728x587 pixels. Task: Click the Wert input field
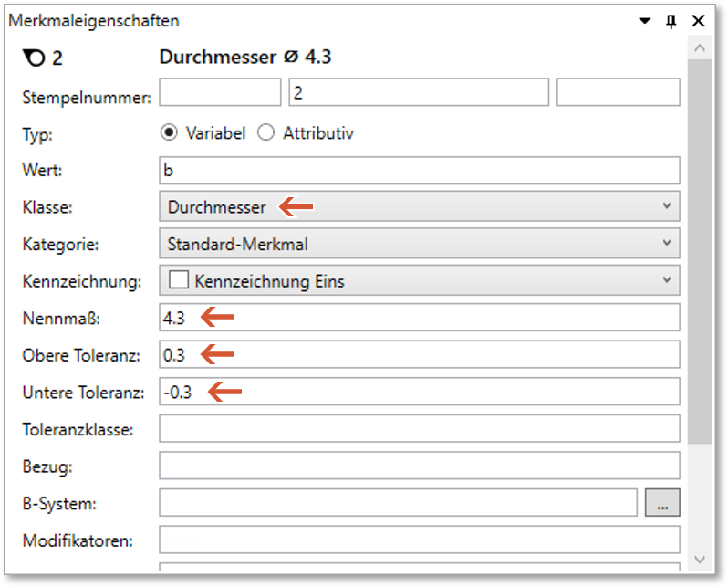coord(419,171)
